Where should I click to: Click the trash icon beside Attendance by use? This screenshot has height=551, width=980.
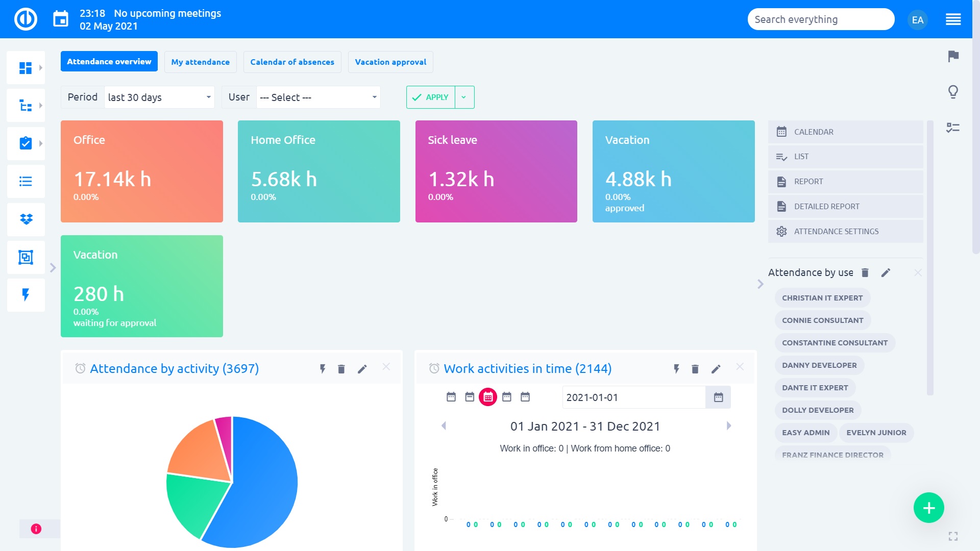click(x=865, y=272)
